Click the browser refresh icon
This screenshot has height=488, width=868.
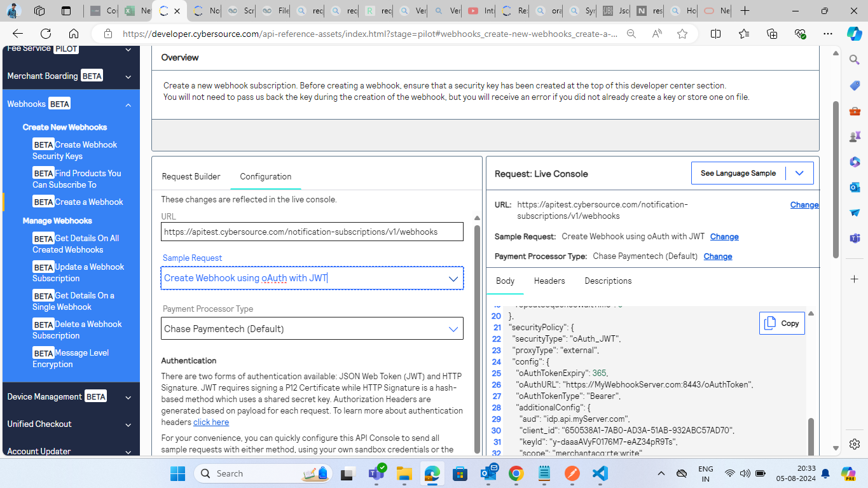[46, 34]
